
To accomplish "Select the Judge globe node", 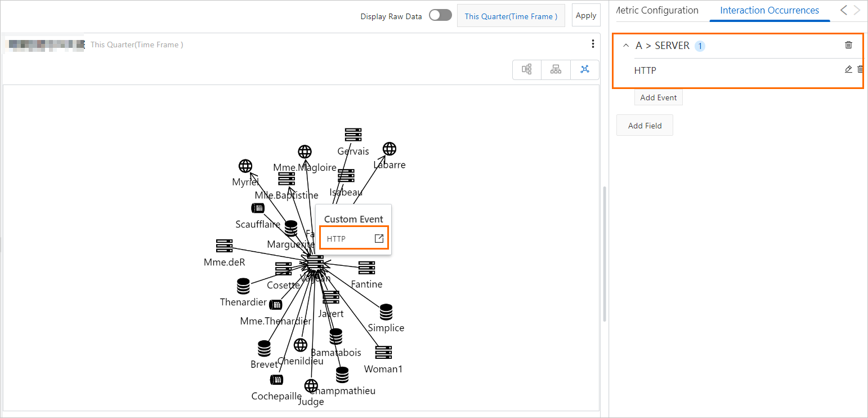I will [x=311, y=386].
